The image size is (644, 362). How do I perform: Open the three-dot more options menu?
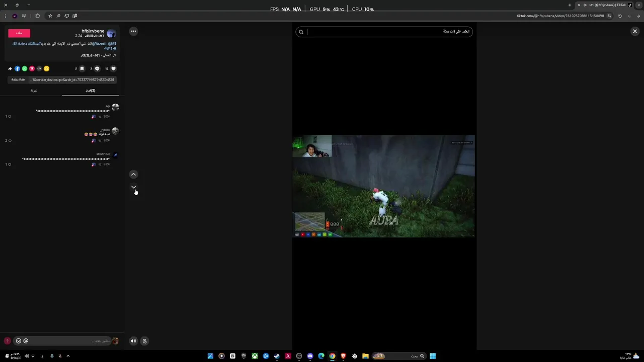click(x=133, y=31)
